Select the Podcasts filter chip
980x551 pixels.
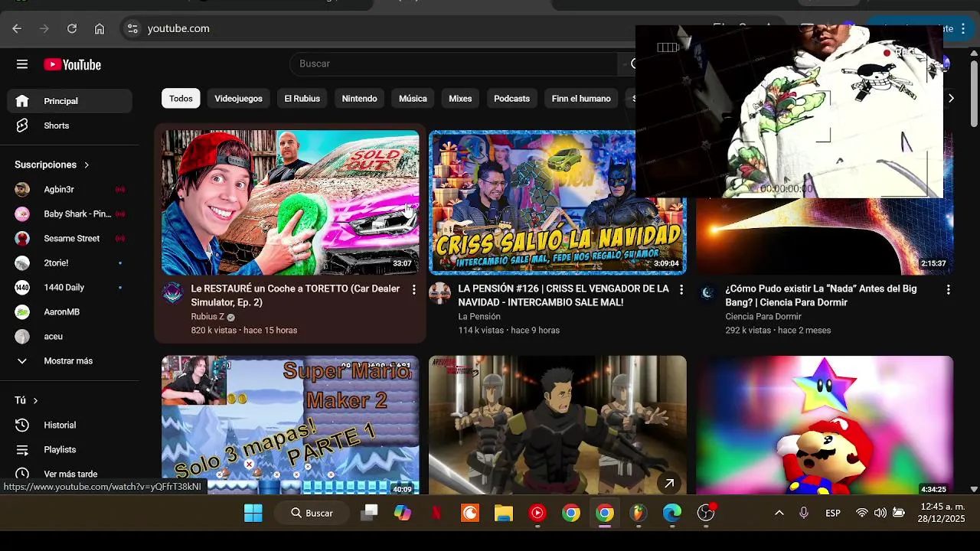click(x=511, y=99)
